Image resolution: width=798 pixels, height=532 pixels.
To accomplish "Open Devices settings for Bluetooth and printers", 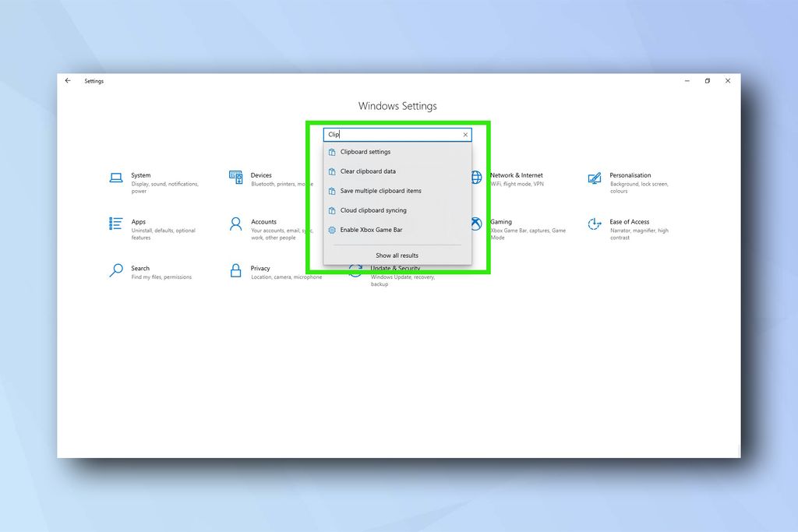I will (x=235, y=178).
